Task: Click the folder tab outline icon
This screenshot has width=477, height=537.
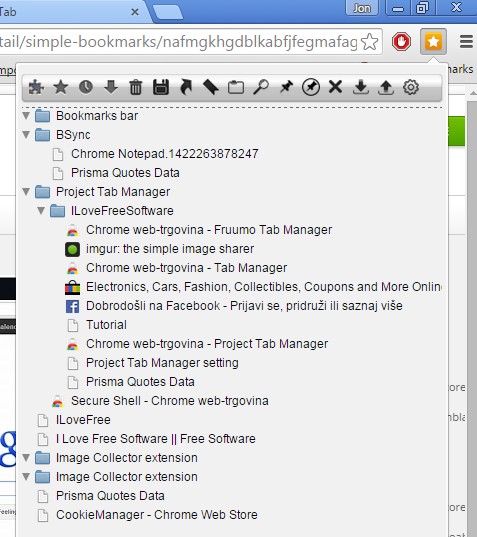Action: [x=236, y=87]
